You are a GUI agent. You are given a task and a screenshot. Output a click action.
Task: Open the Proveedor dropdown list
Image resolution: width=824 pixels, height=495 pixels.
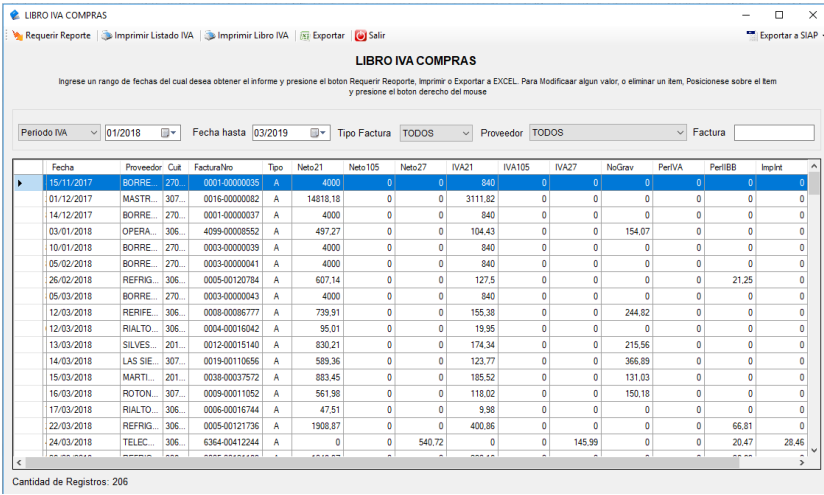tap(679, 133)
